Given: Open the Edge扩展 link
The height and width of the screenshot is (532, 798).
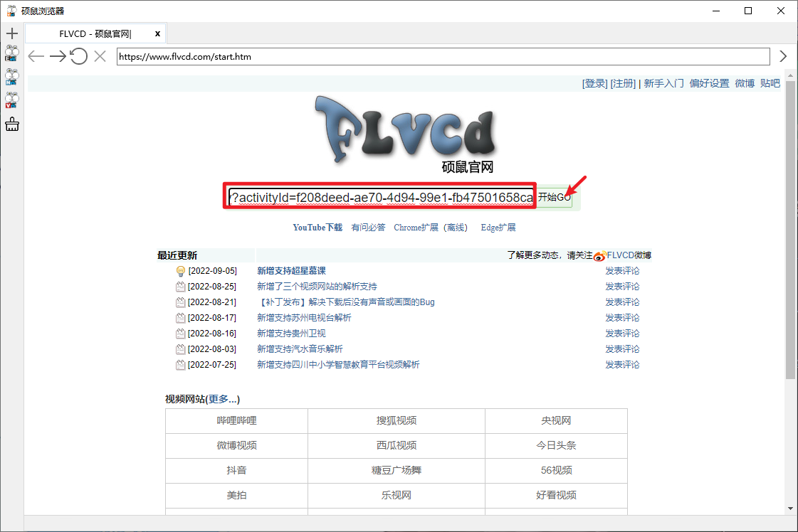Looking at the screenshot, I should [498, 228].
